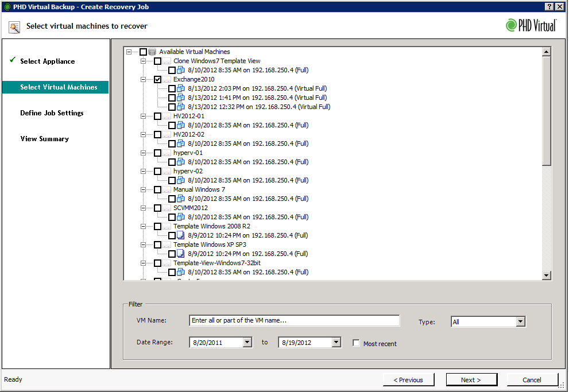569x392 pixels.
Task: Click the VM list vertical scrollbar thumb
Action: click(547, 111)
